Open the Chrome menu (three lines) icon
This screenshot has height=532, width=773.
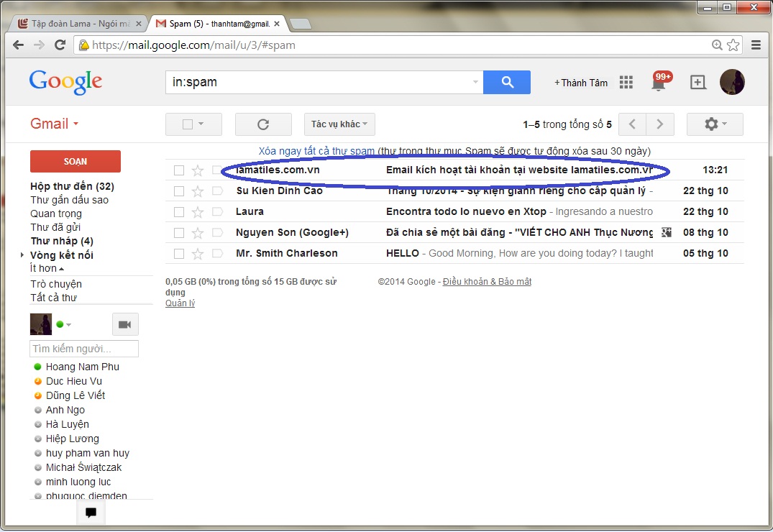pyautogui.click(x=756, y=45)
